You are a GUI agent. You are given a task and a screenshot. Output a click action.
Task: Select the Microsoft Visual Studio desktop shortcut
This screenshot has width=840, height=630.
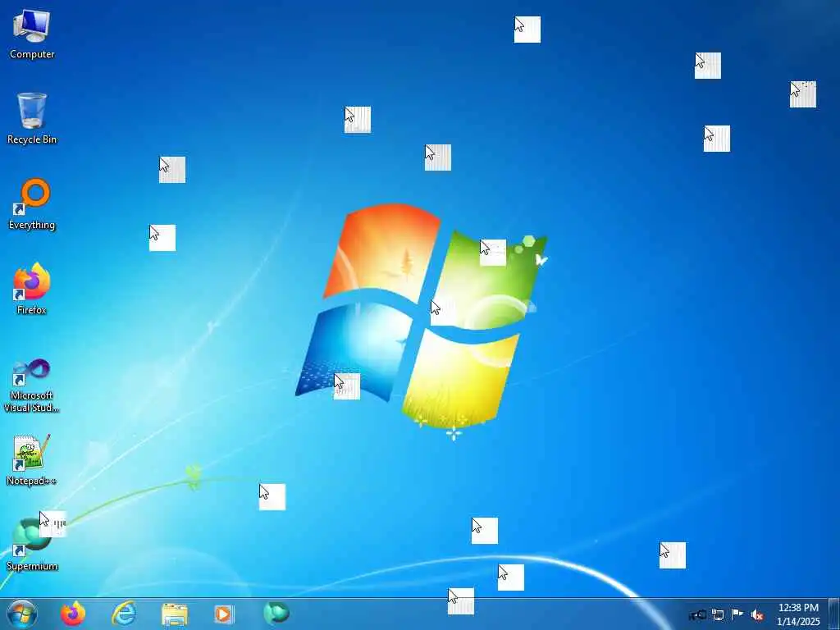(32, 386)
